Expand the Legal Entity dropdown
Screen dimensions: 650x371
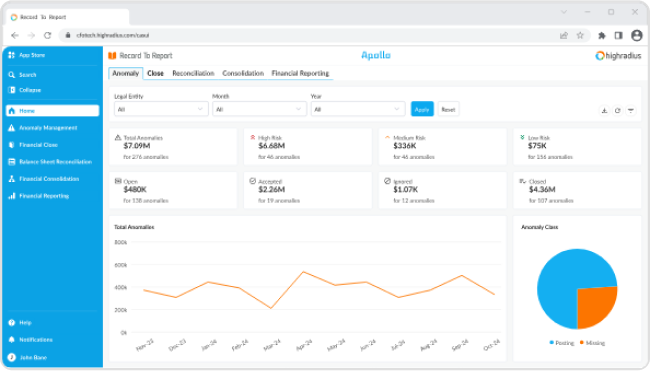pyautogui.click(x=161, y=109)
